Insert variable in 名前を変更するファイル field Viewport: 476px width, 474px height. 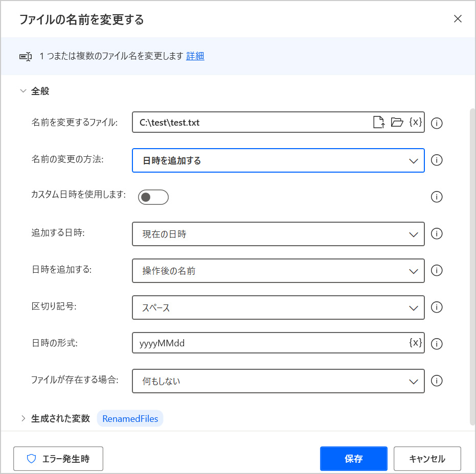(416, 123)
